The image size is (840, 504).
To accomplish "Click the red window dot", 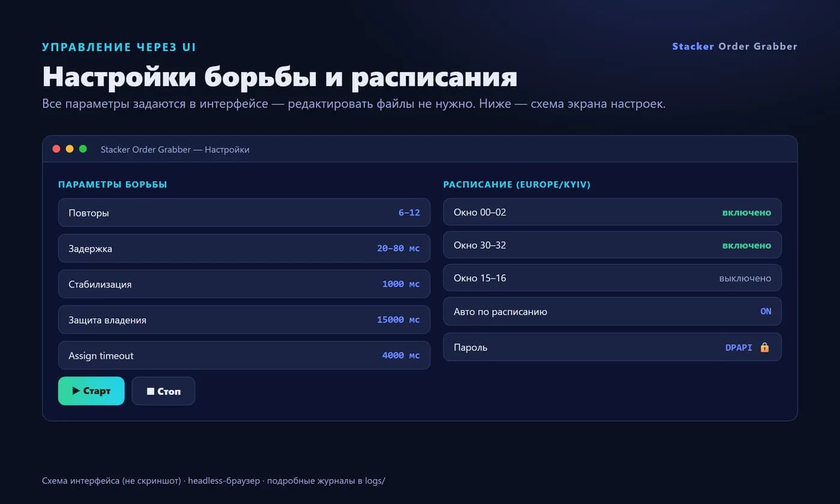I will [56, 149].
